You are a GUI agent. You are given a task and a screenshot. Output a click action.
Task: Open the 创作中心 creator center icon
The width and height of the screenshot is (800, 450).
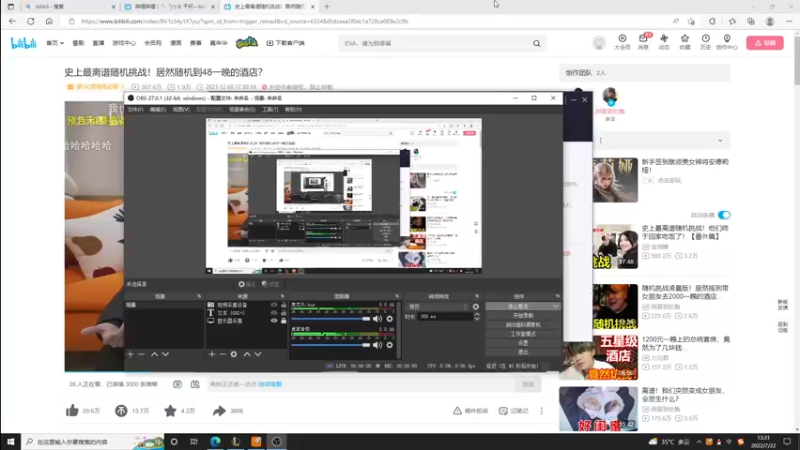coord(727,41)
